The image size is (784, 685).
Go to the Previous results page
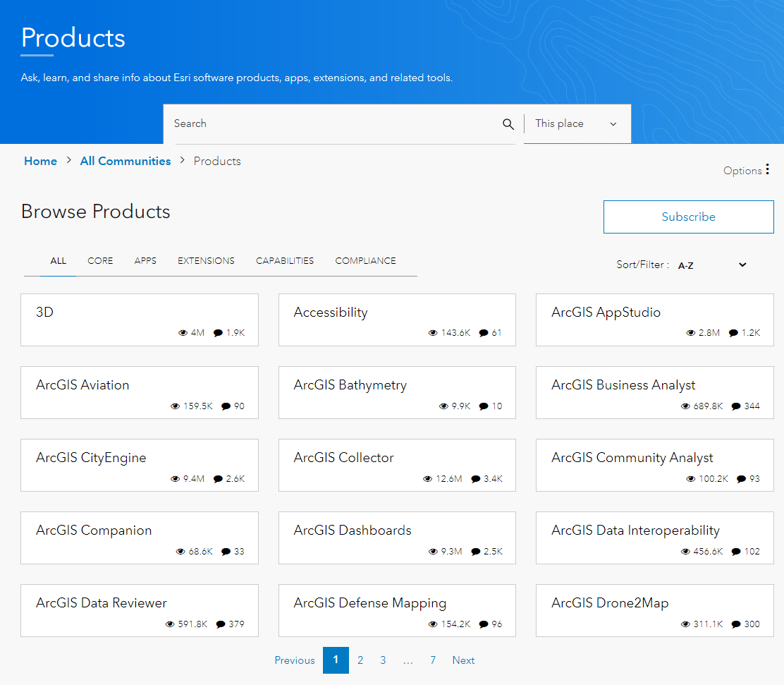295,660
